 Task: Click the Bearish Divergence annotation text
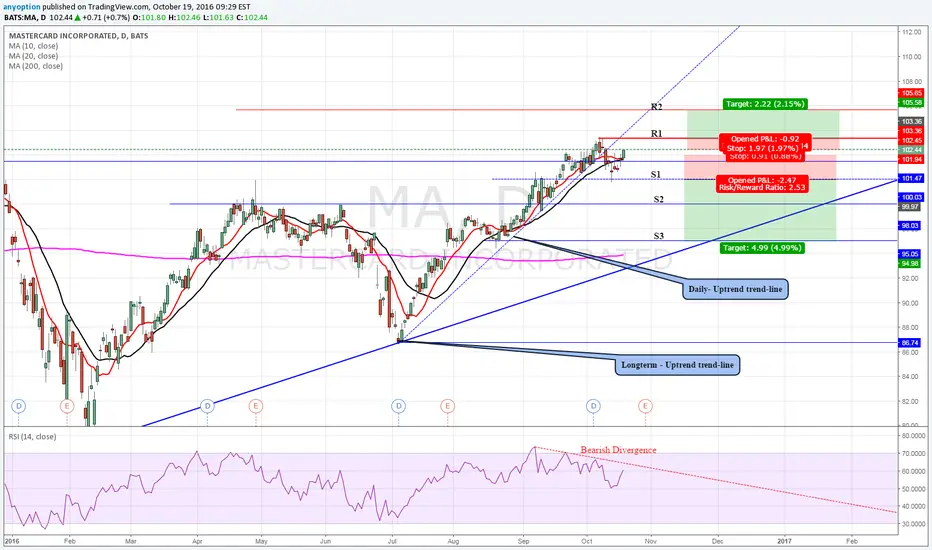pyautogui.click(x=618, y=450)
